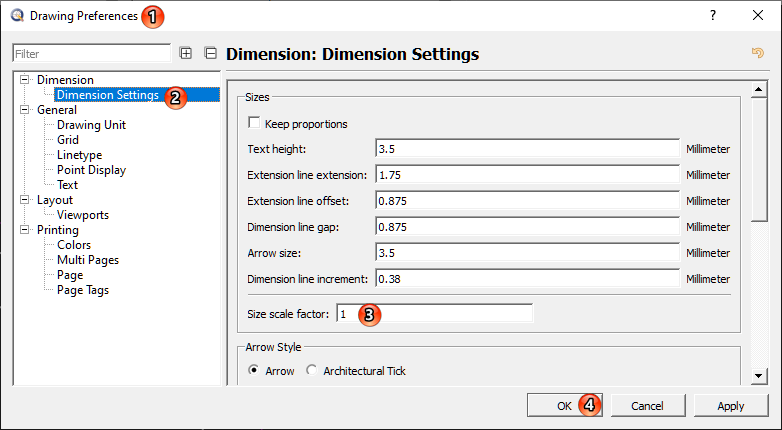Click the vertical scrollbar down arrow
Viewport: 782px width, 430px height.
[x=759, y=375]
